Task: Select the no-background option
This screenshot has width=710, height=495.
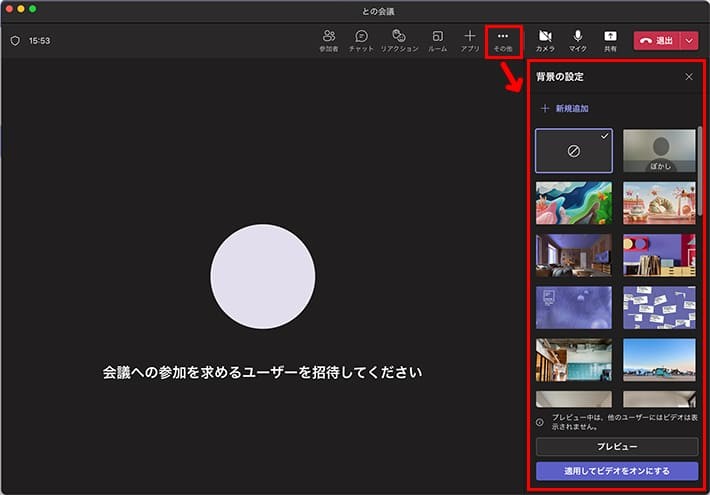Action: click(x=574, y=151)
